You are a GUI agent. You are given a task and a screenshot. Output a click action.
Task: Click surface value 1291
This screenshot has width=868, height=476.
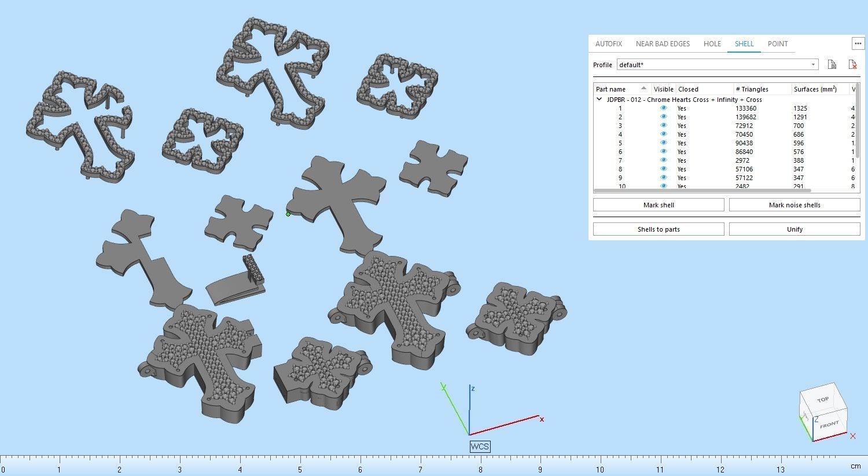tap(800, 117)
